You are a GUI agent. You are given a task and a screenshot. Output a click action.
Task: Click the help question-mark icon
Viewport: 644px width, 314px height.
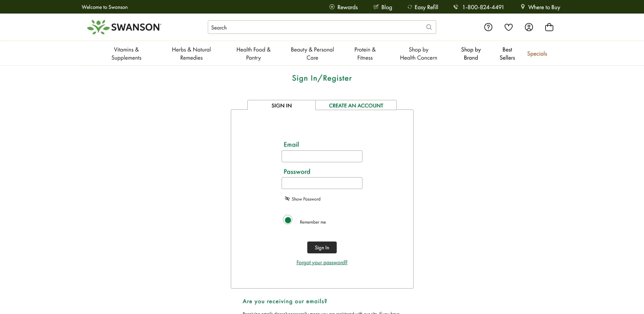(488, 27)
